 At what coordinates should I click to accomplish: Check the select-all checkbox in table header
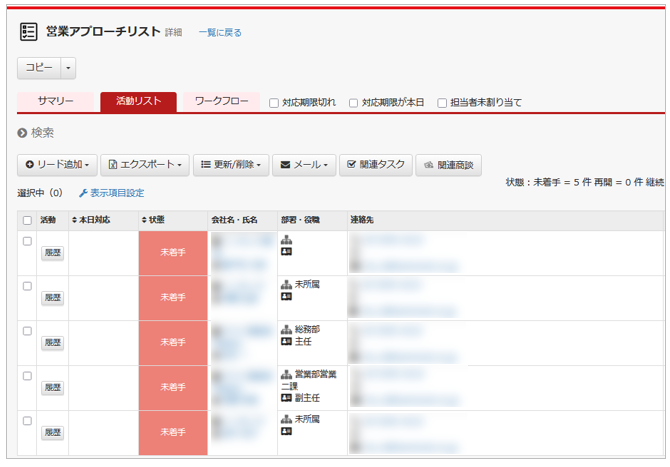tap(27, 220)
